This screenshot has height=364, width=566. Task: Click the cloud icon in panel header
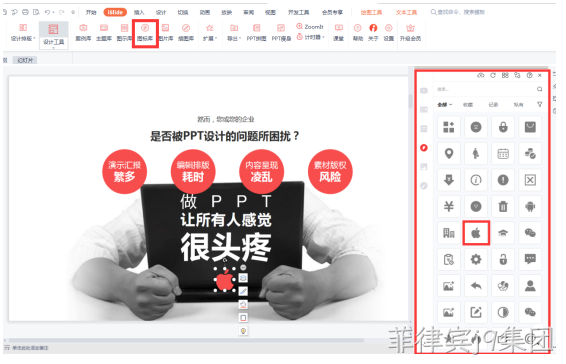tap(480, 75)
